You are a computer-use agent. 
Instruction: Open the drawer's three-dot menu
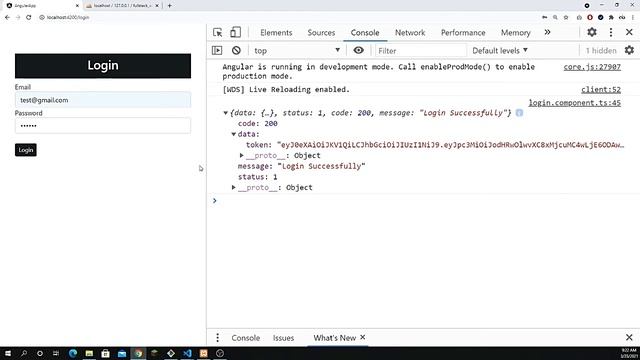tap(217, 338)
